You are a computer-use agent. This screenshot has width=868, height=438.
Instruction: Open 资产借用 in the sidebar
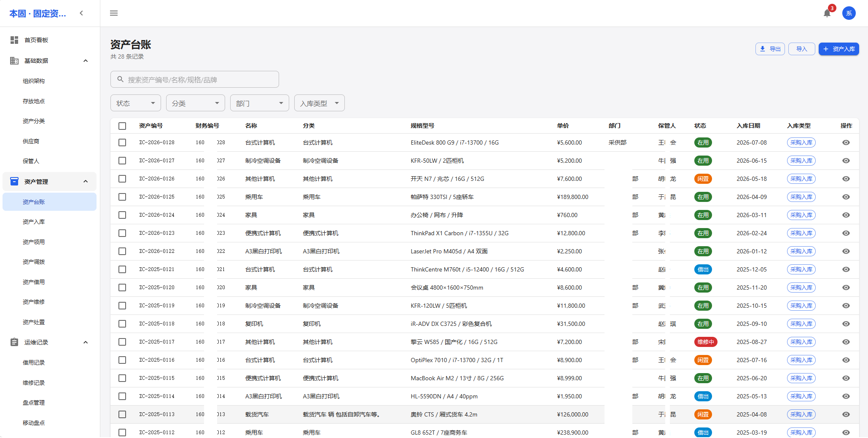tap(34, 282)
